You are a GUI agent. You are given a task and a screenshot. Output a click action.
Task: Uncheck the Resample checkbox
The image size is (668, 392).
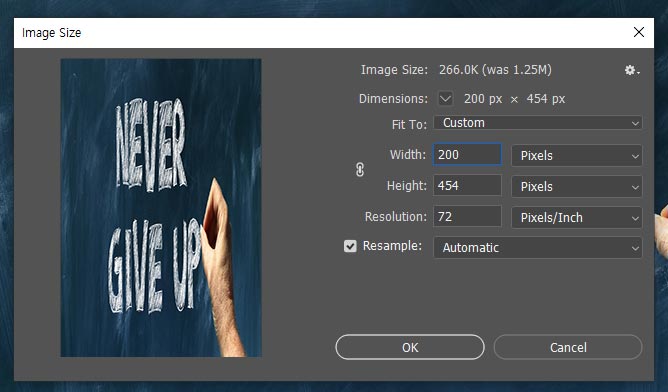click(350, 246)
